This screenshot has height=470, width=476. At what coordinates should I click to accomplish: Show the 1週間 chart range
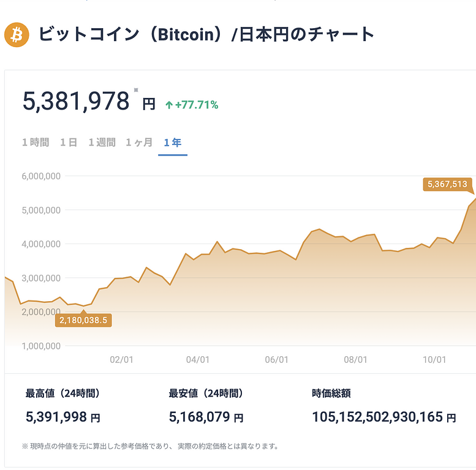coord(102,143)
